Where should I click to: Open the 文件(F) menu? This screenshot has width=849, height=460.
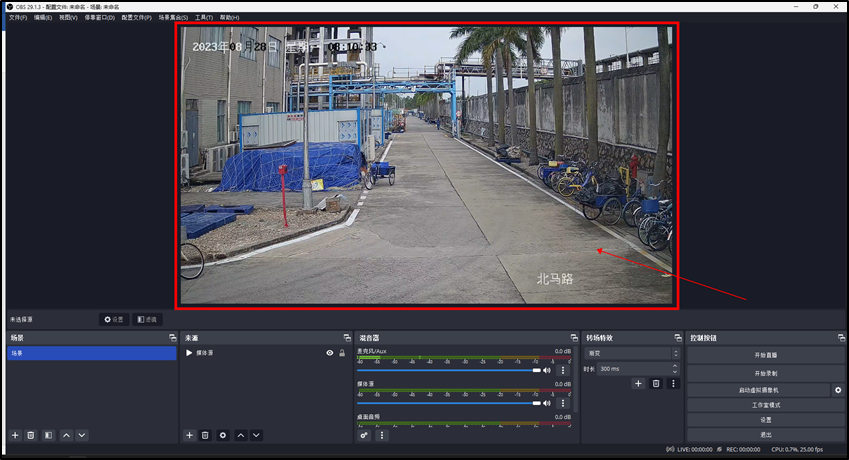(x=18, y=17)
